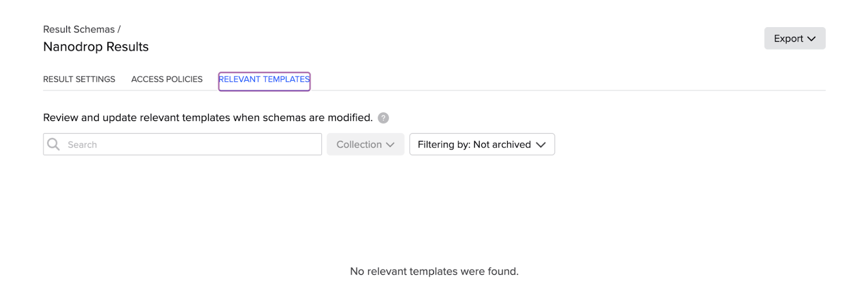Go back to Result Schemas breadcrumb
The image size is (868, 297).
79,29
